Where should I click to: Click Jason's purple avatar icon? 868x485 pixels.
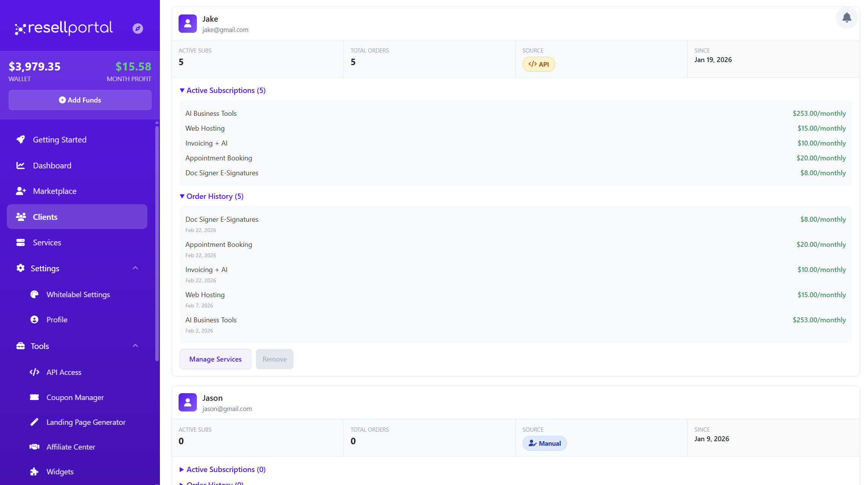tap(188, 403)
